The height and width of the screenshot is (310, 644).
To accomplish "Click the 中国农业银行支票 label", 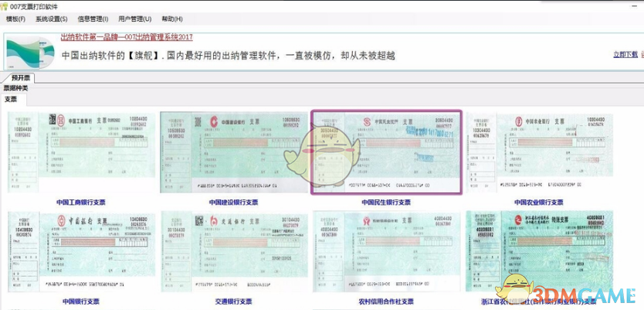I will tap(539, 203).
